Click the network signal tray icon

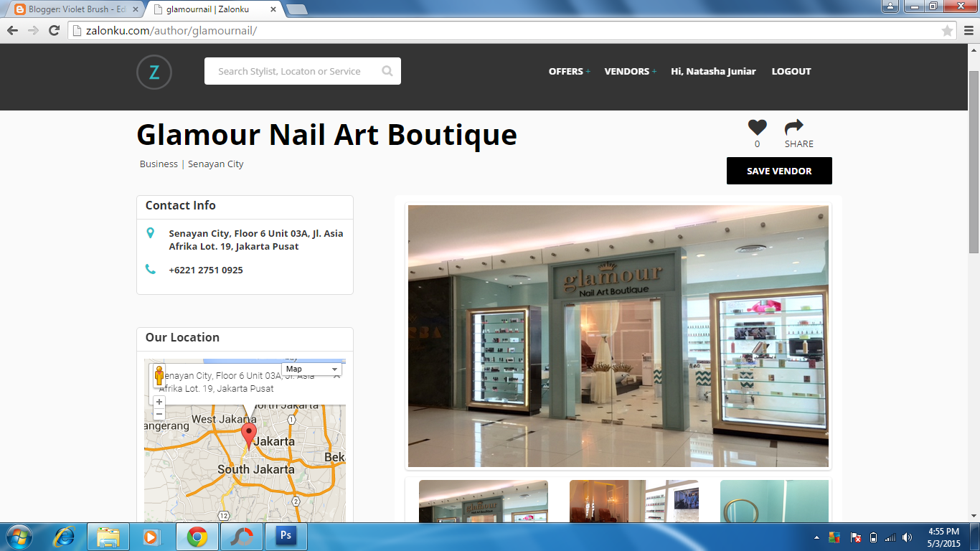point(890,537)
